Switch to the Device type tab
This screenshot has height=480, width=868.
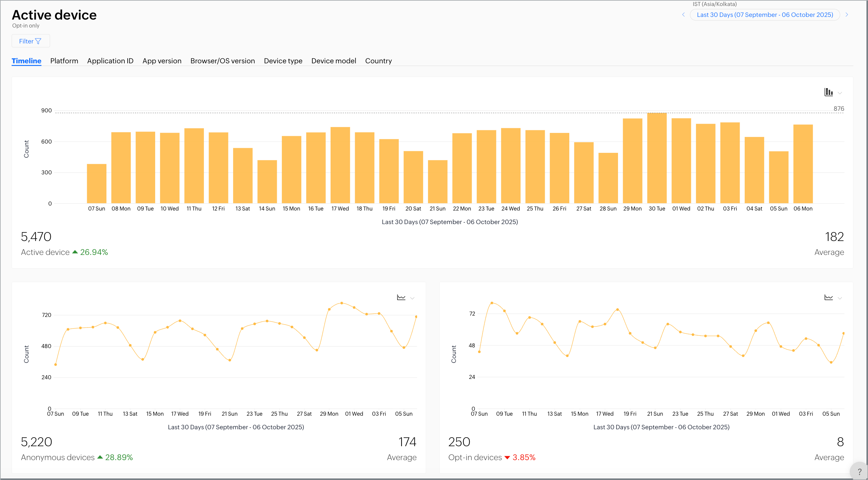coord(283,61)
